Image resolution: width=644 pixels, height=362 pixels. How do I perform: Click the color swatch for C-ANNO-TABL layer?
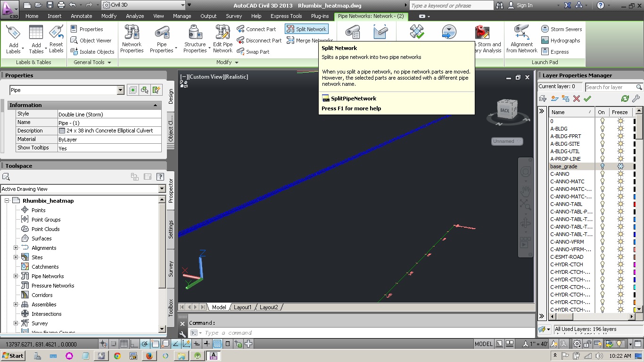coord(634,204)
